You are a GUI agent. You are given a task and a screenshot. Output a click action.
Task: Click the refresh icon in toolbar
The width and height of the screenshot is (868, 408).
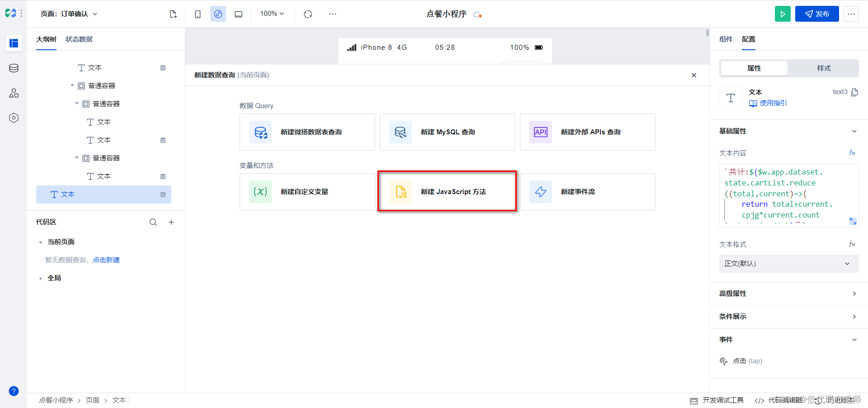click(x=308, y=14)
